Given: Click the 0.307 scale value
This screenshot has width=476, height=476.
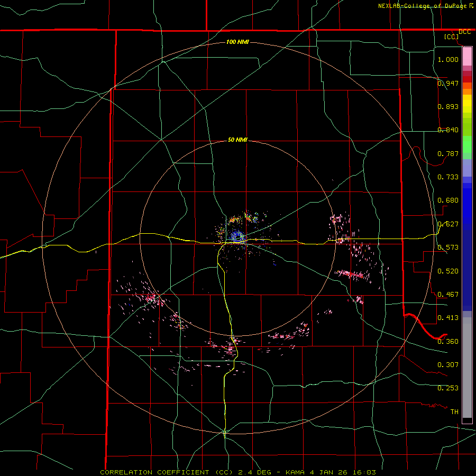Looking at the screenshot, I should [x=448, y=365].
